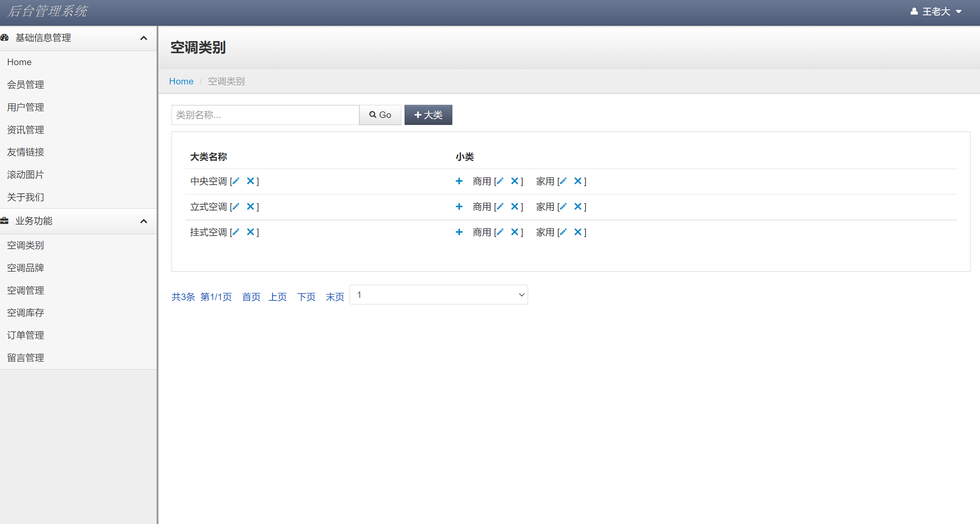The image size is (980, 524).
Task: Delete 商用 subcategory in 挂式空调 row
Action: [x=514, y=232]
